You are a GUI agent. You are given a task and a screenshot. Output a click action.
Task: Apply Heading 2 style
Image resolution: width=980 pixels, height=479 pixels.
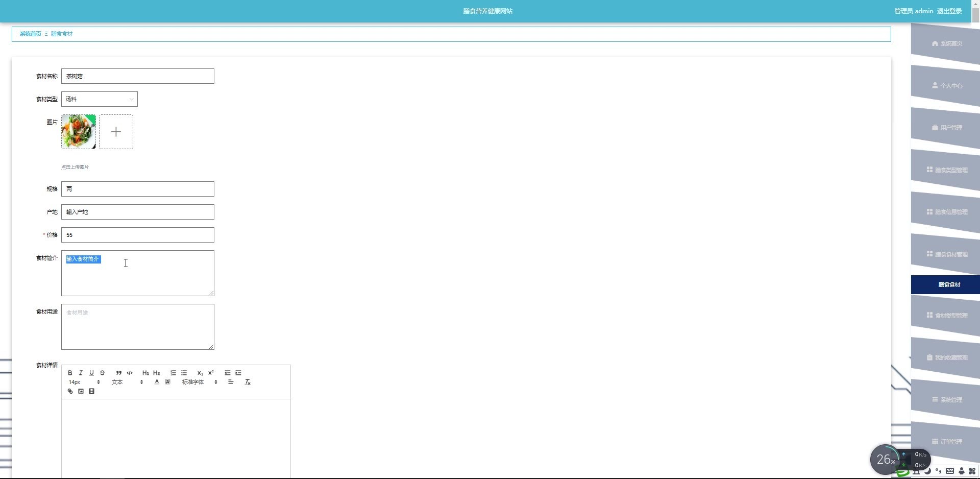click(x=157, y=373)
